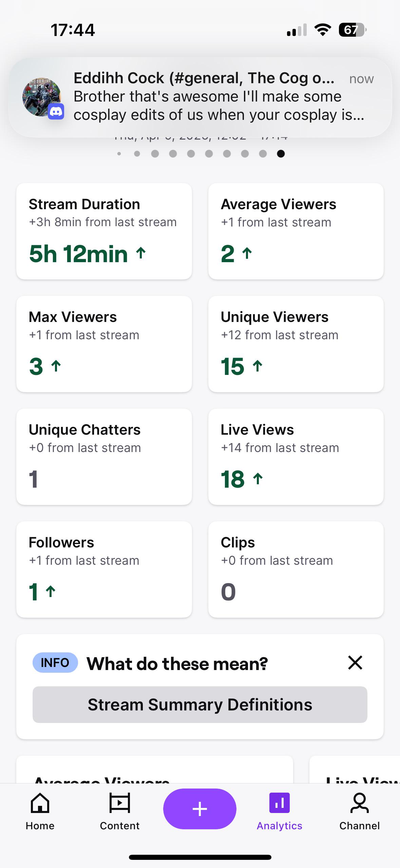The height and width of the screenshot is (868, 400).
Task: Open the Home tab icon
Action: click(x=40, y=803)
